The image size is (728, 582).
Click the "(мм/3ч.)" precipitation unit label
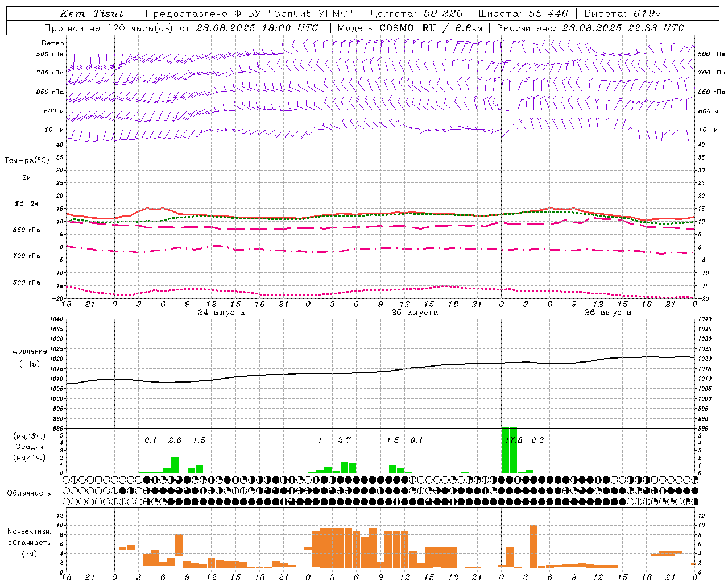30,436
